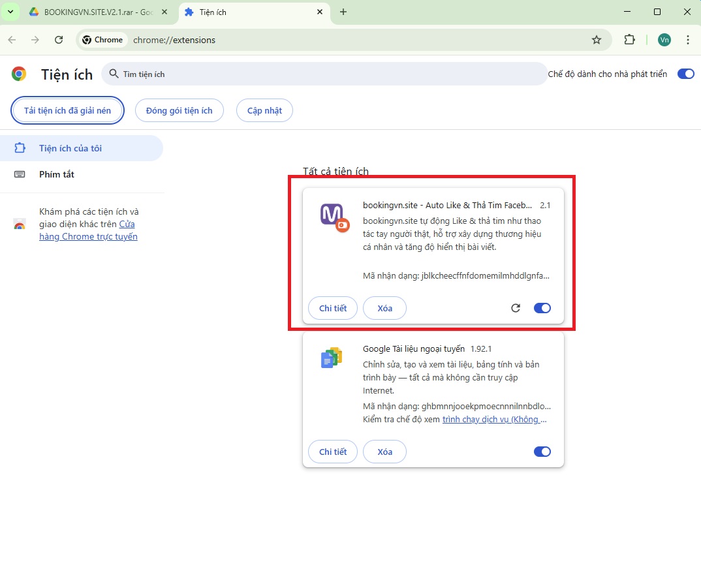Click Đóng gói tiện ích button

pyautogui.click(x=179, y=110)
